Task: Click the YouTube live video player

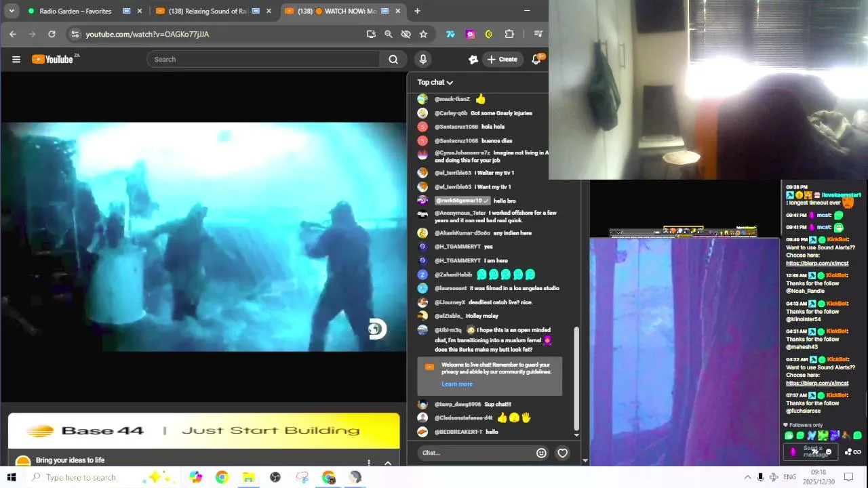Action: (203, 237)
